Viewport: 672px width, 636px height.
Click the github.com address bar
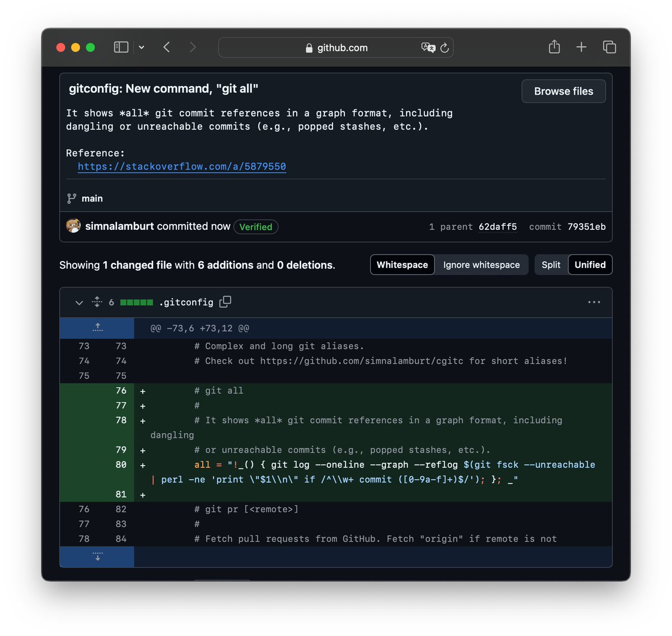coord(336,48)
